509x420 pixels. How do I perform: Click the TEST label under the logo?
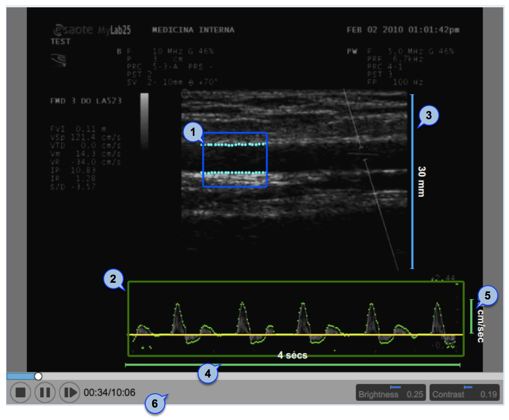tap(61, 42)
